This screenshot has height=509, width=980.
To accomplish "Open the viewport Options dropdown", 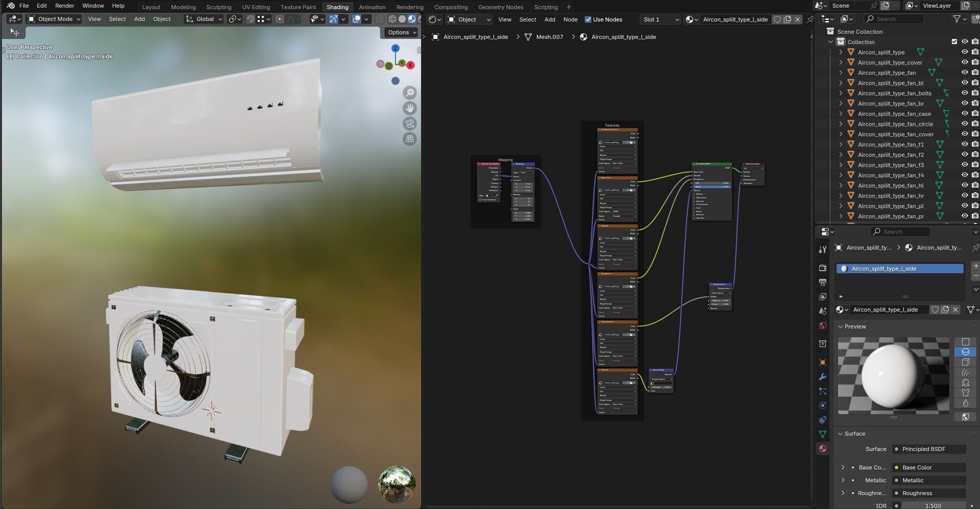I will point(401,32).
